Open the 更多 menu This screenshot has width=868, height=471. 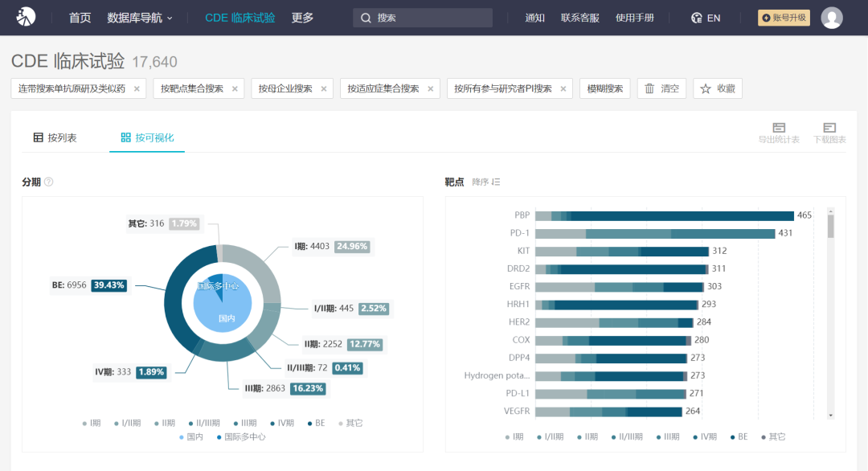pyautogui.click(x=302, y=18)
